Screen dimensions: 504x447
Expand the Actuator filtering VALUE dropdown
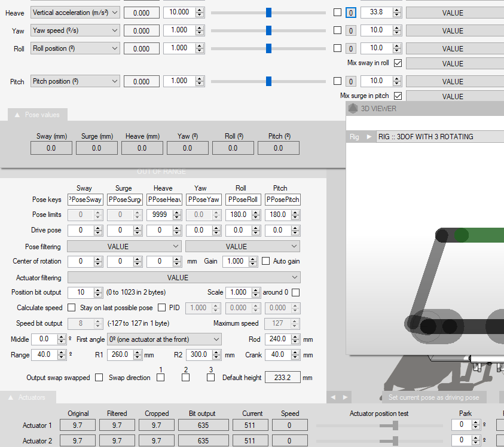pyautogui.click(x=184, y=277)
